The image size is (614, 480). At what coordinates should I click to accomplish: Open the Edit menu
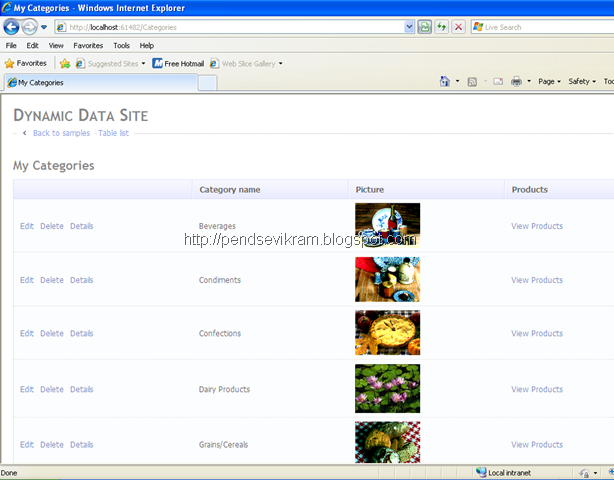click(x=33, y=45)
